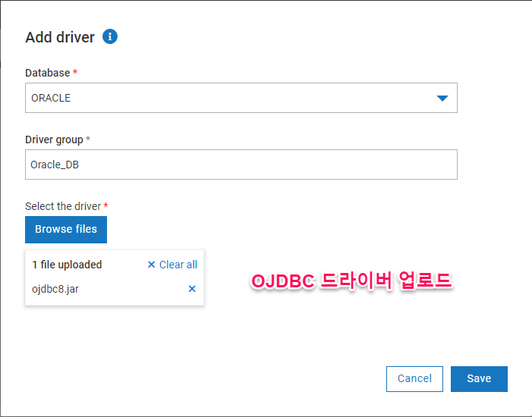
Task: Open the ORACLE database combo box
Action: (228, 98)
